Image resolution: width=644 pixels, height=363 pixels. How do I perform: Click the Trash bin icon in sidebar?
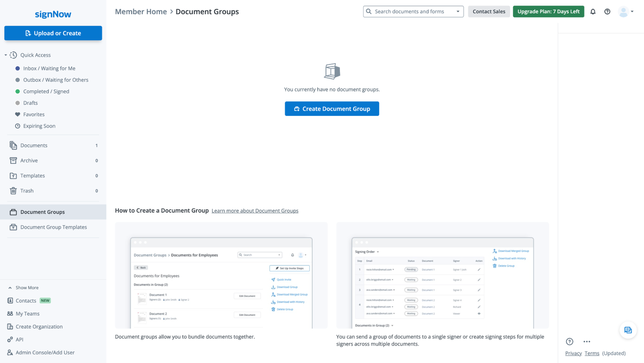pos(13,191)
